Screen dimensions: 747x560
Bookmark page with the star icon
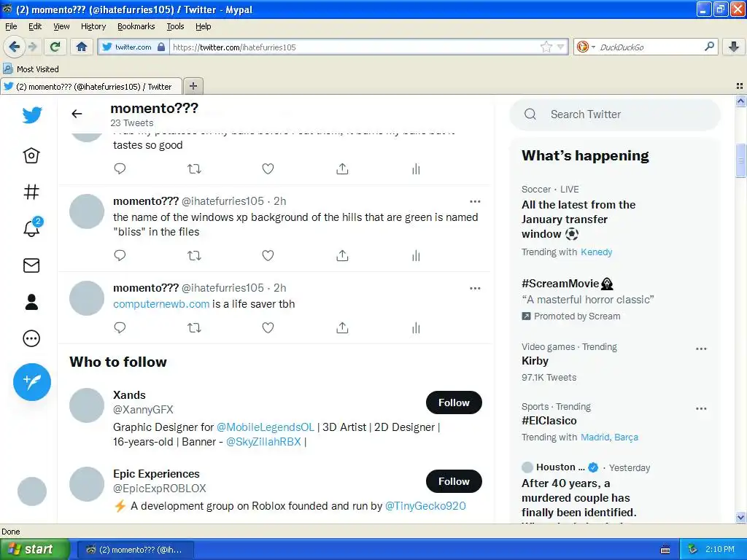pyautogui.click(x=546, y=47)
